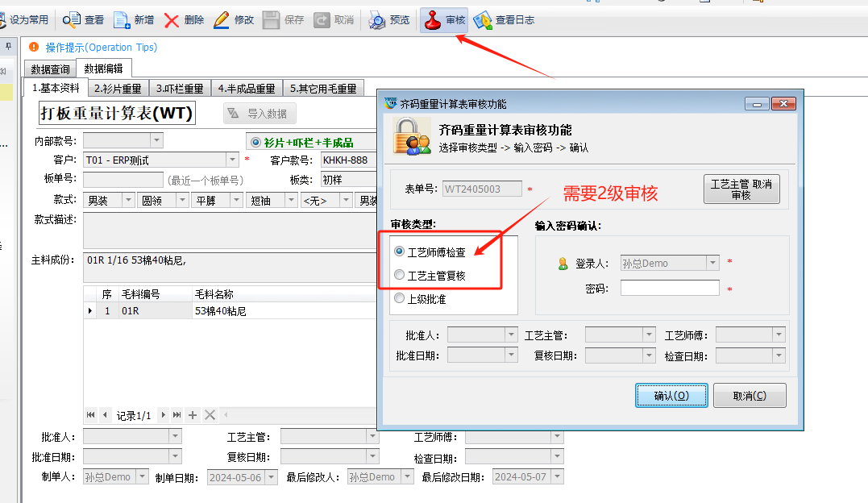
Task: Open the 5.其它用毛重量 tab
Action: [323, 89]
